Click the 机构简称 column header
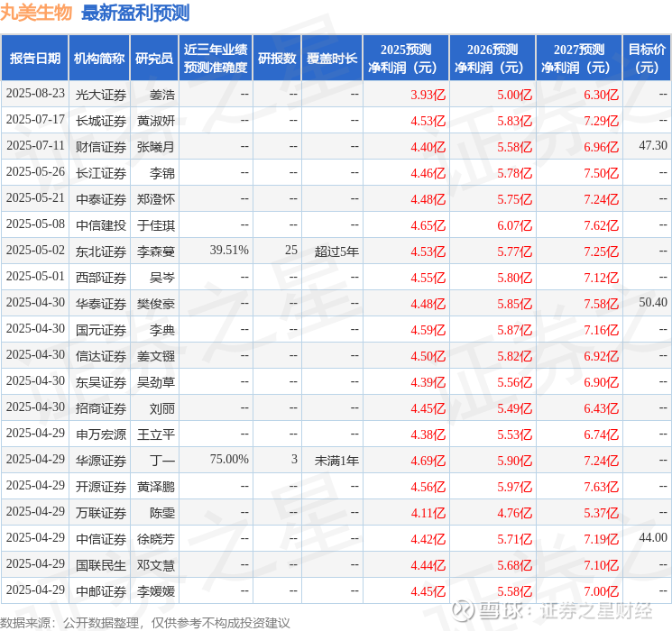The height and width of the screenshot is (631, 672). point(99,59)
